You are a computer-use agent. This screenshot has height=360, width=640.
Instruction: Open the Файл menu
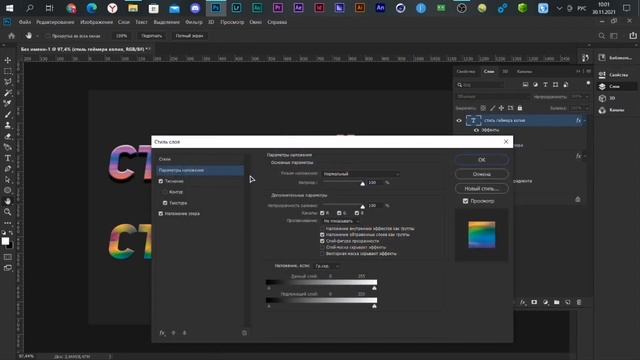coord(25,22)
